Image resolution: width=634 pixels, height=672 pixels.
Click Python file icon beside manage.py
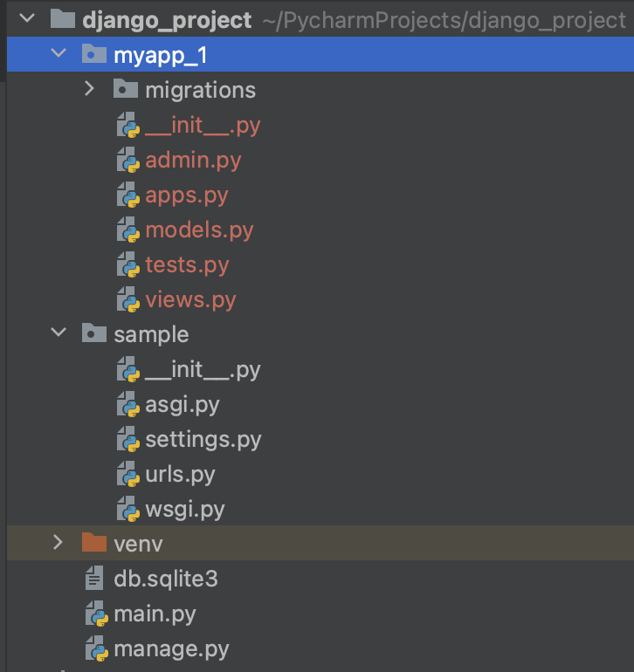(97, 648)
